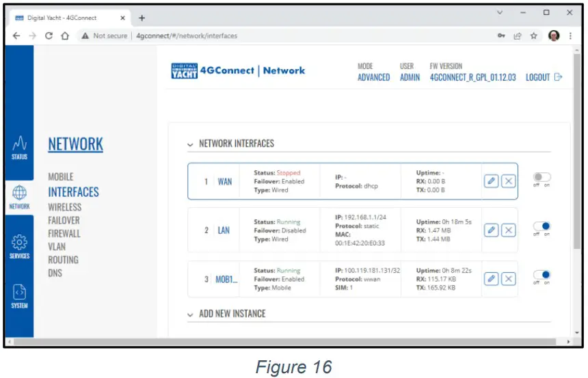The image size is (588, 378).
Task: Click the MOB1 uptime 0h 8m 22s
Action: (456, 271)
